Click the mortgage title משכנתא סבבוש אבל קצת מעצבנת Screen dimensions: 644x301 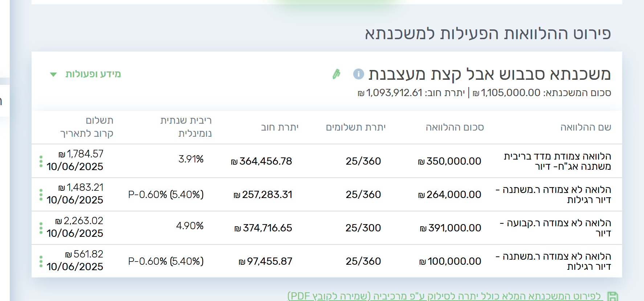tap(489, 74)
